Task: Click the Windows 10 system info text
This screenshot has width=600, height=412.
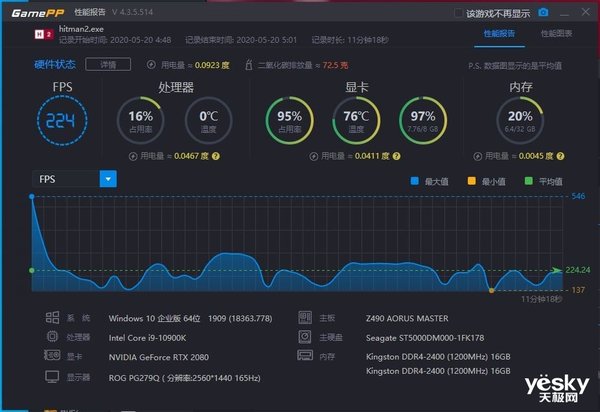Action: click(191, 318)
